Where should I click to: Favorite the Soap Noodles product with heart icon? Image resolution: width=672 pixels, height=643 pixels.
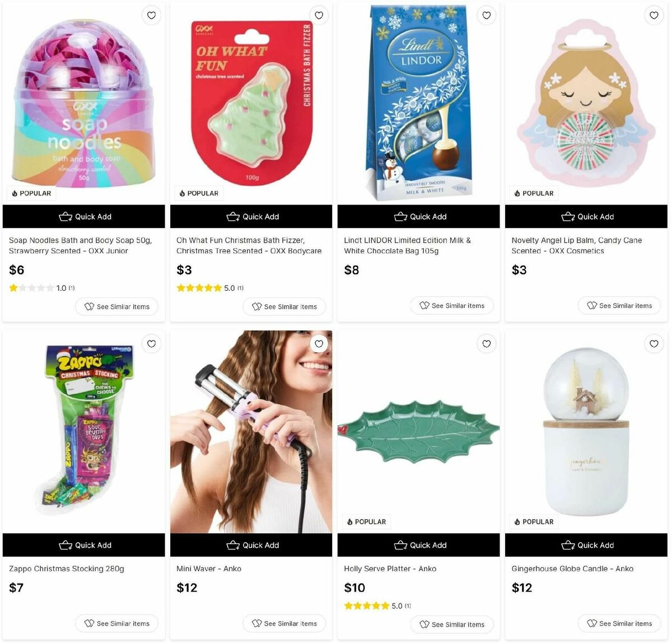coord(151,16)
